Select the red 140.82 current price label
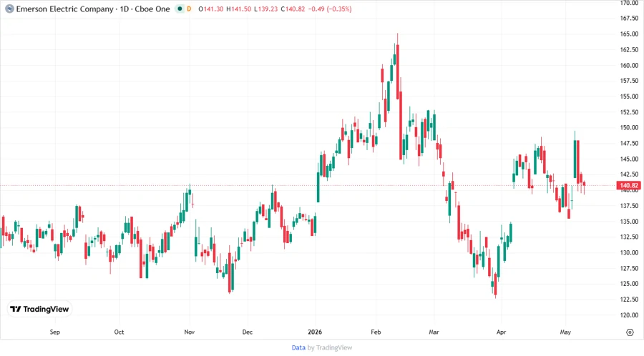 tap(628, 185)
